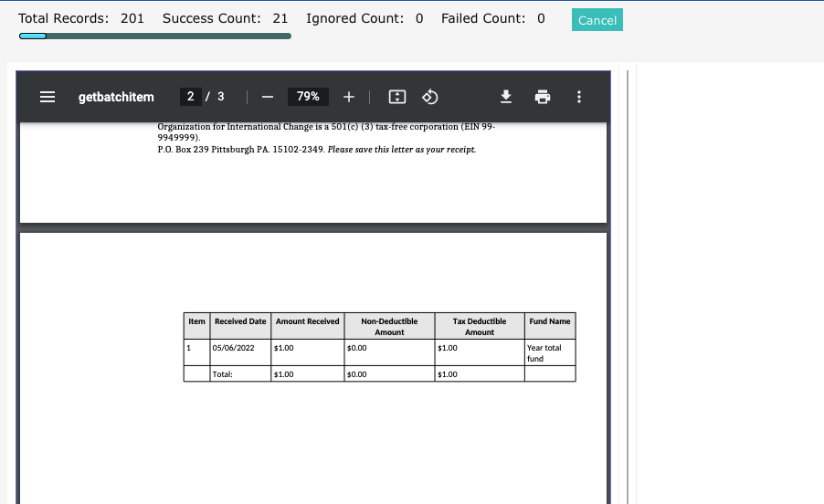824x504 pixels.
Task: Open the PDF more actions menu
Action: tap(579, 97)
